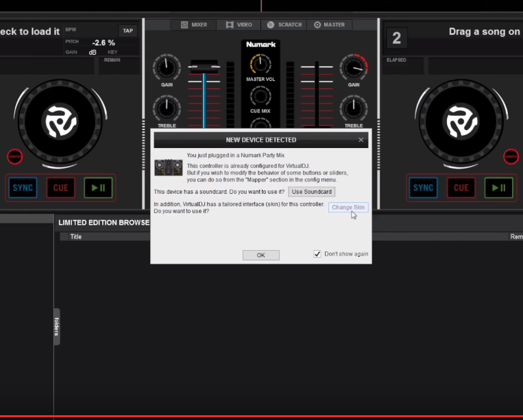Click right deck SYNC button

[x=424, y=188]
